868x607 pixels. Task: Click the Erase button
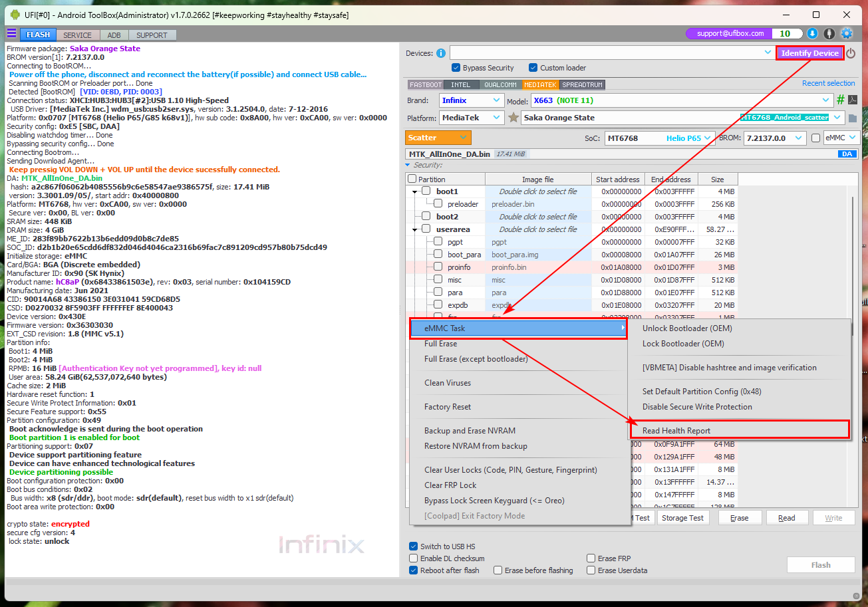pyautogui.click(x=739, y=518)
